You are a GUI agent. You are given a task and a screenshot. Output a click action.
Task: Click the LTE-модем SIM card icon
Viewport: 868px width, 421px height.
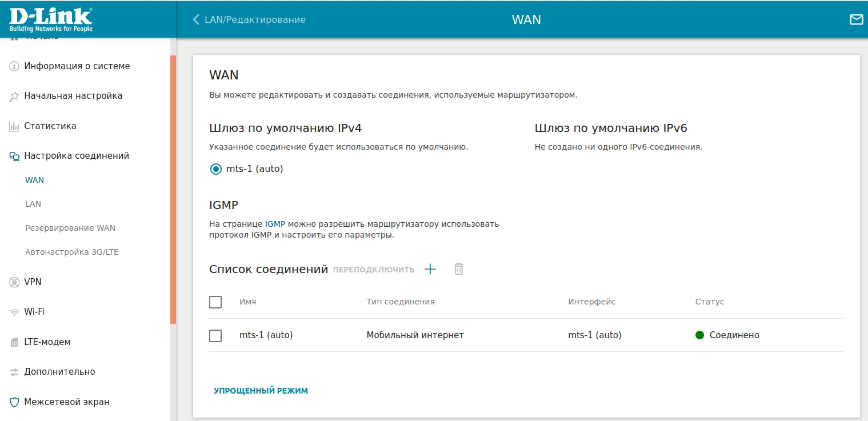[x=14, y=342]
